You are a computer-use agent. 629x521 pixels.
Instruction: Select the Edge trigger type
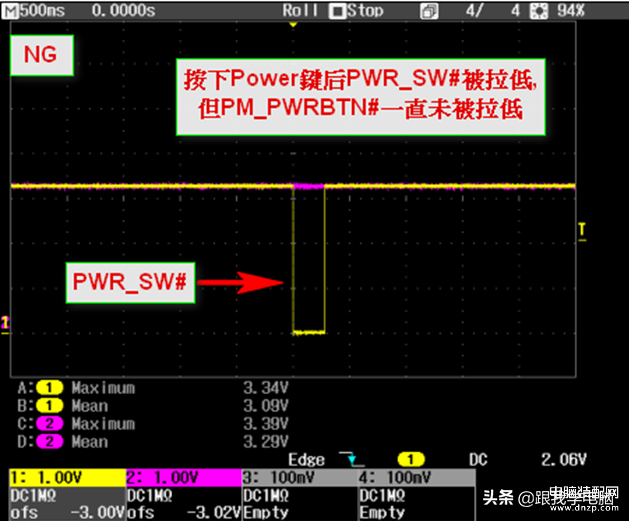coord(306,460)
